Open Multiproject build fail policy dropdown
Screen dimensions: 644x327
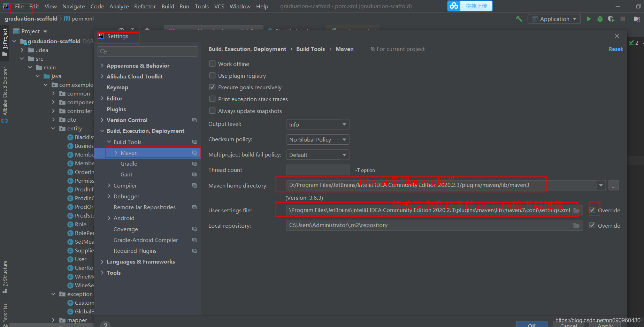(318, 155)
